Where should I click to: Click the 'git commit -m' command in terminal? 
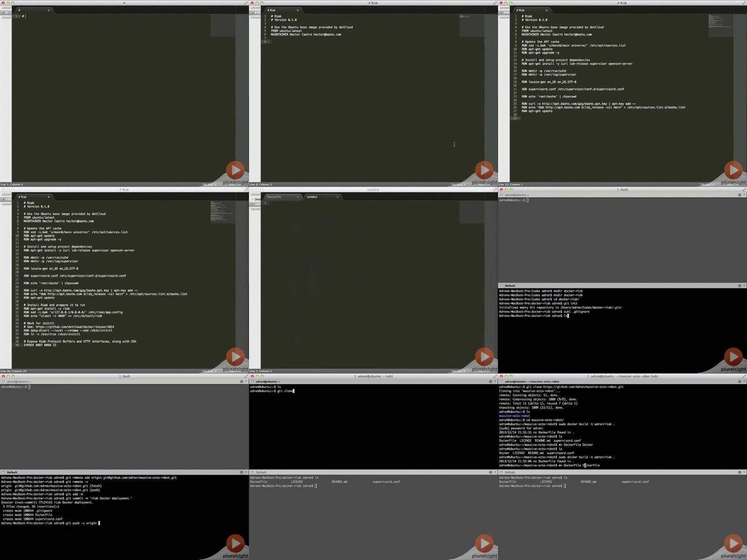[67, 498]
